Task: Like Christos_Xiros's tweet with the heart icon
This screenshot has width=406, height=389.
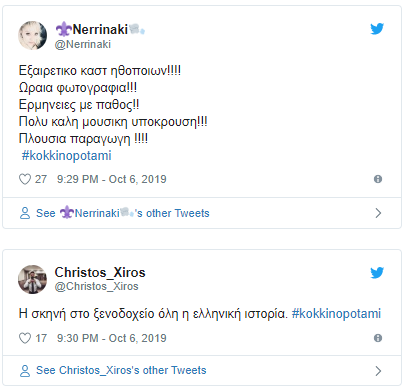Action: [25, 338]
